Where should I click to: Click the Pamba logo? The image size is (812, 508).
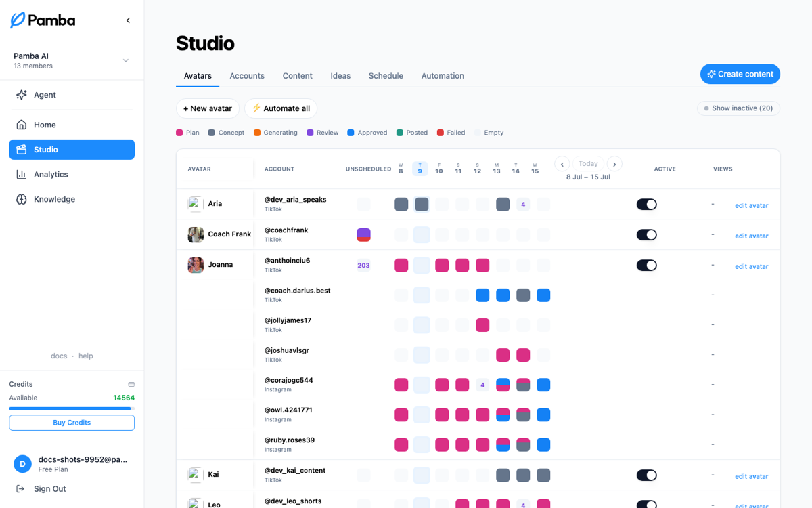tap(43, 20)
